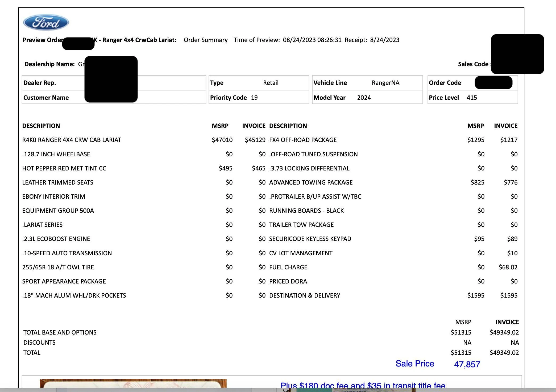Screen dimensions: 556x392
Task: Select the 'DESTINATION & DELIVERY' line
Action: click(x=305, y=295)
